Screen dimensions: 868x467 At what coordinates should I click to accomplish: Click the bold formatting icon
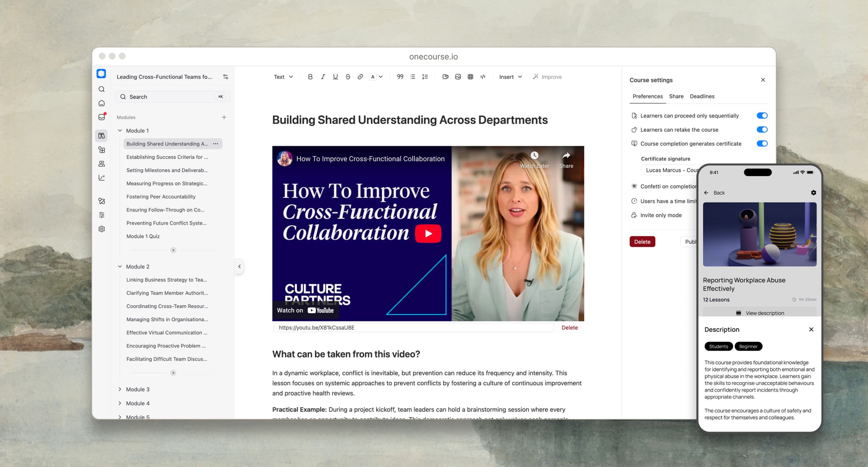click(310, 77)
